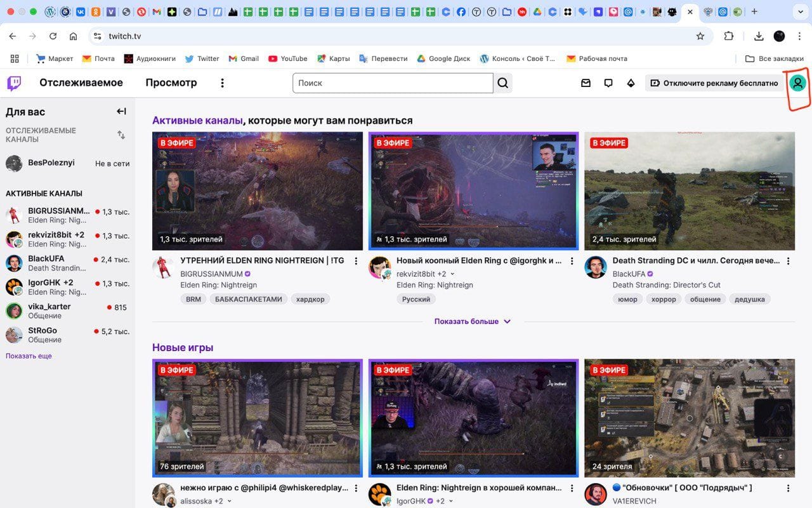
Task: Click the Twitch logo home icon
Action: 14,83
